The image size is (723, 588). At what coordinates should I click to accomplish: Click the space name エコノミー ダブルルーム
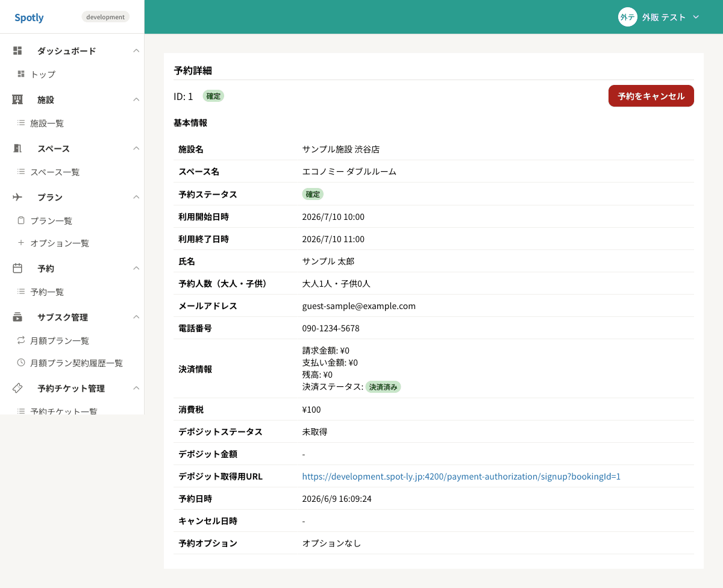[x=349, y=172]
